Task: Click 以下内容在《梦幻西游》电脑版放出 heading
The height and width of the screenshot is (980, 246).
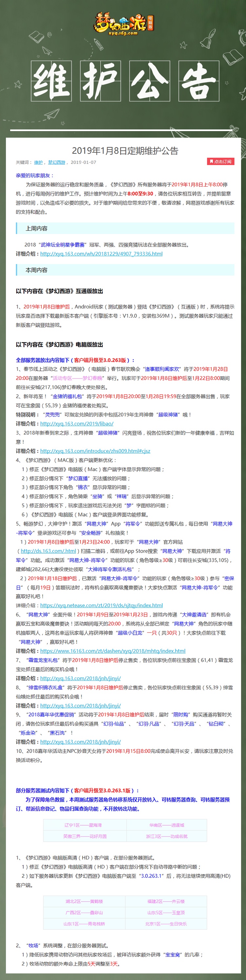Action: [x=59, y=345]
